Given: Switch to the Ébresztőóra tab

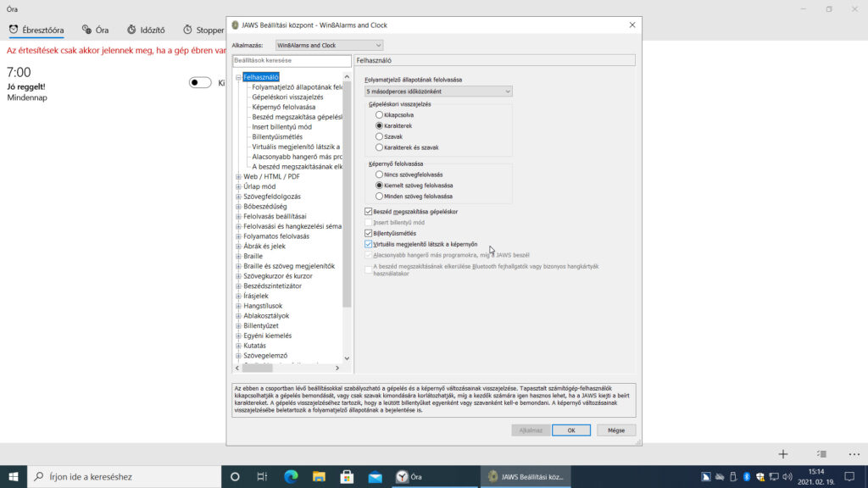Looking at the screenshot, I should [36, 30].
